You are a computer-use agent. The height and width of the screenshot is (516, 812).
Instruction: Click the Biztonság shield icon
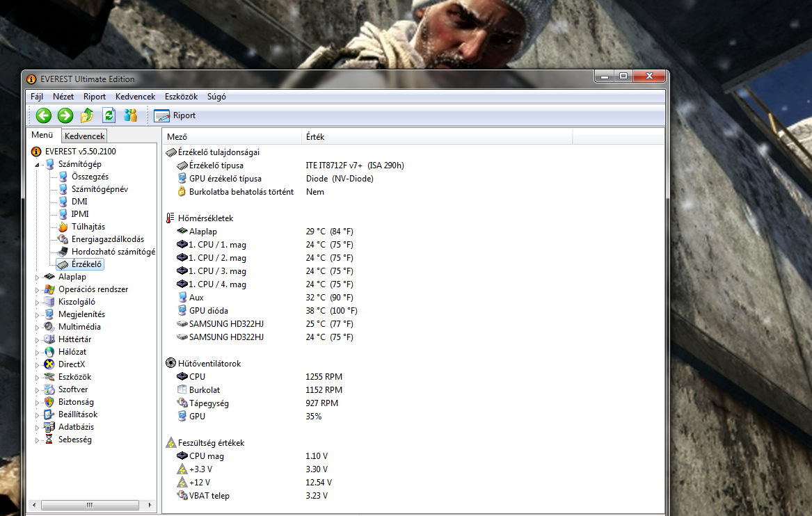49,402
